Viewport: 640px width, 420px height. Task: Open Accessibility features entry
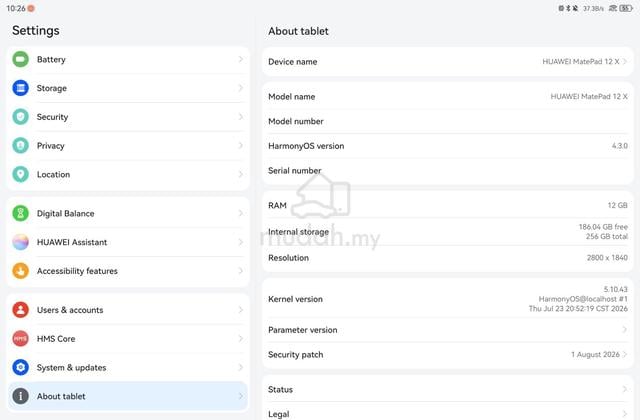pos(127,271)
